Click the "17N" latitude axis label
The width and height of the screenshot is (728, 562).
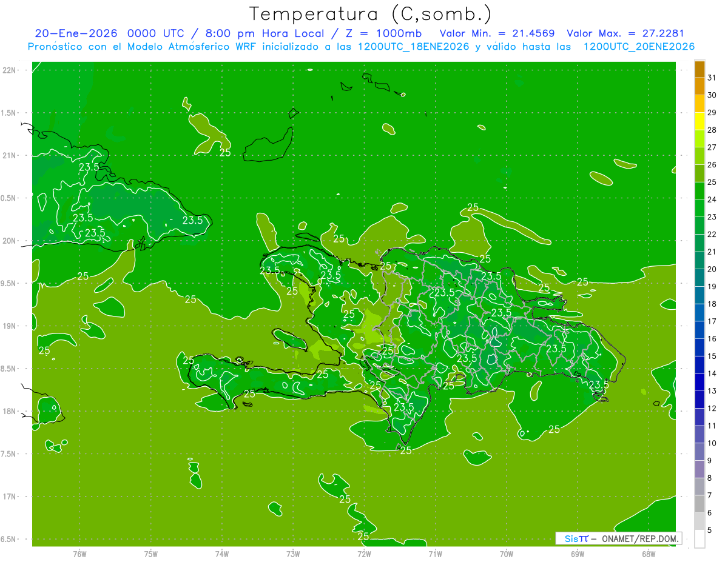[x=8, y=497]
